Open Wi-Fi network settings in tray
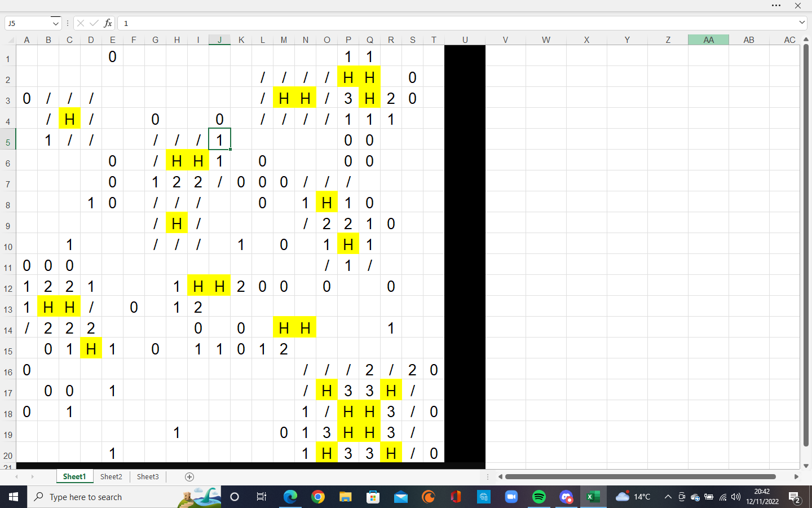This screenshot has width=812, height=508. click(x=723, y=497)
